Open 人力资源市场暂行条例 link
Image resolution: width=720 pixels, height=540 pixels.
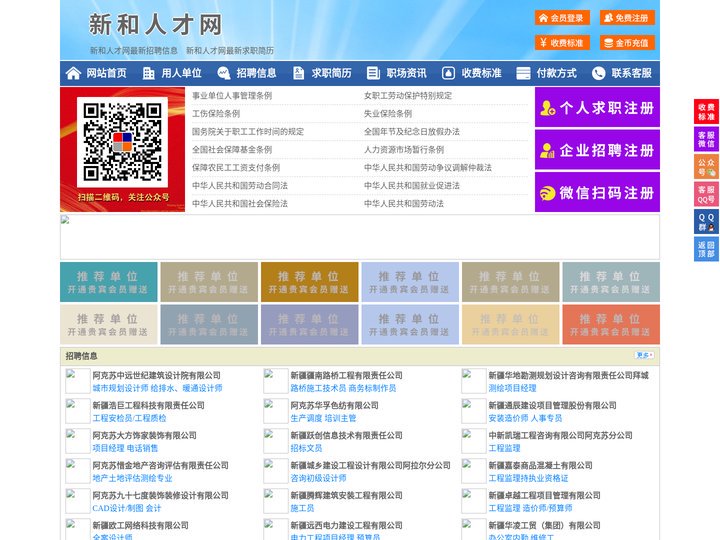(x=404, y=149)
